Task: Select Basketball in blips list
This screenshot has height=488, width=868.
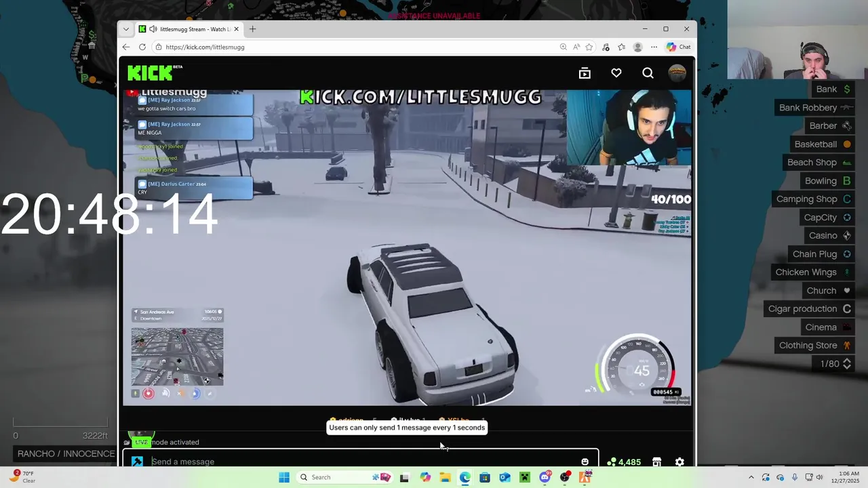Action: click(x=823, y=144)
